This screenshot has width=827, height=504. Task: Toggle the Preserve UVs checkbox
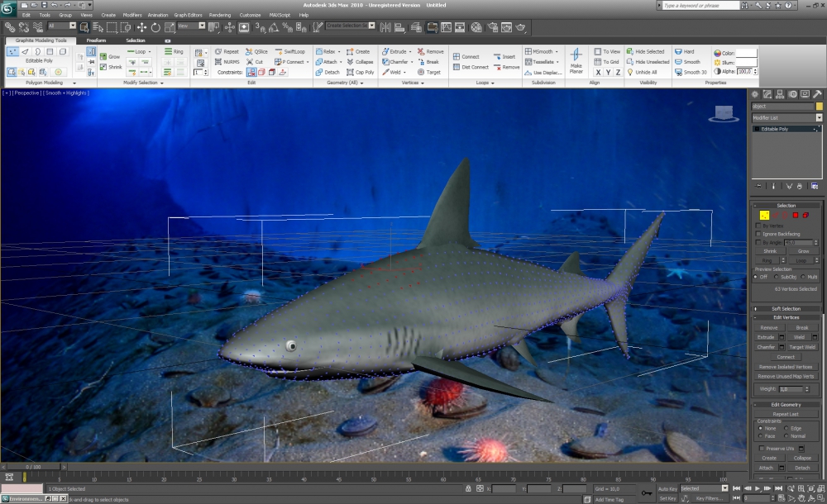pyautogui.click(x=762, y=448)
